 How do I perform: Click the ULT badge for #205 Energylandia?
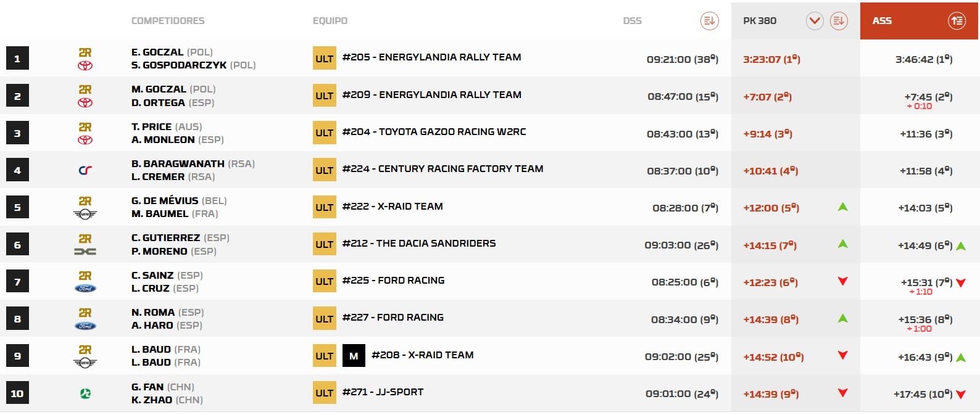coord(324,59)
